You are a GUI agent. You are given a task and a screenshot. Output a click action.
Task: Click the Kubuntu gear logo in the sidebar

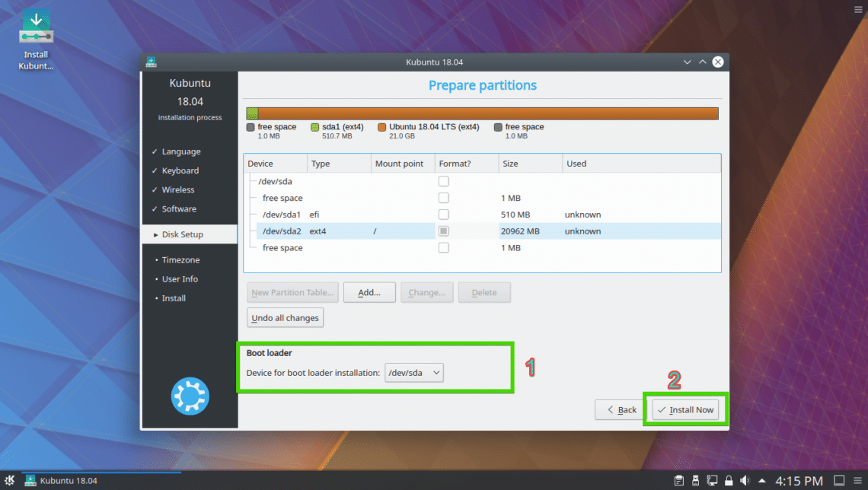click(190, 396)
